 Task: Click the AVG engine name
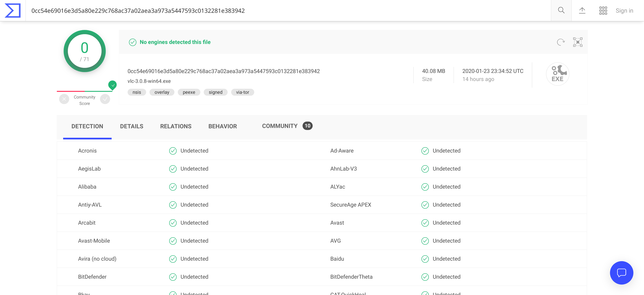click(335, 241)
